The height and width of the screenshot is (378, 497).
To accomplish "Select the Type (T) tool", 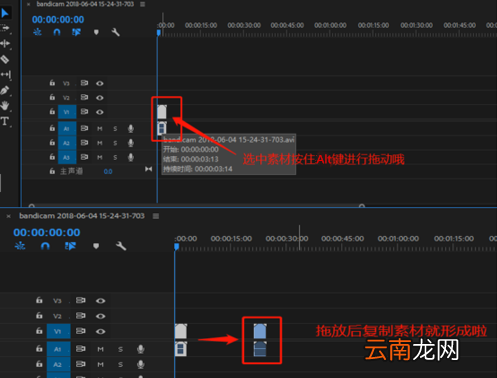I will pyautogui.click(x=5, y=121).
